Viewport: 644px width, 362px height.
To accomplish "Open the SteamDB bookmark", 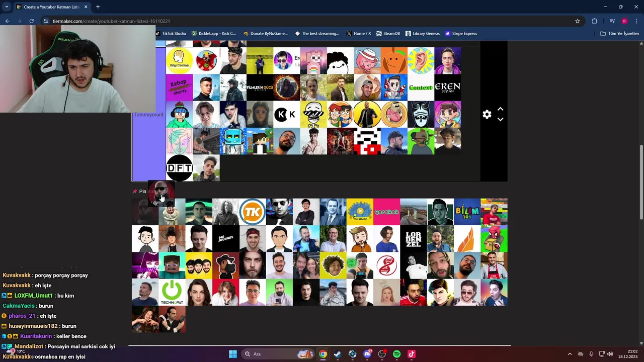I will (x=388, y=33).
